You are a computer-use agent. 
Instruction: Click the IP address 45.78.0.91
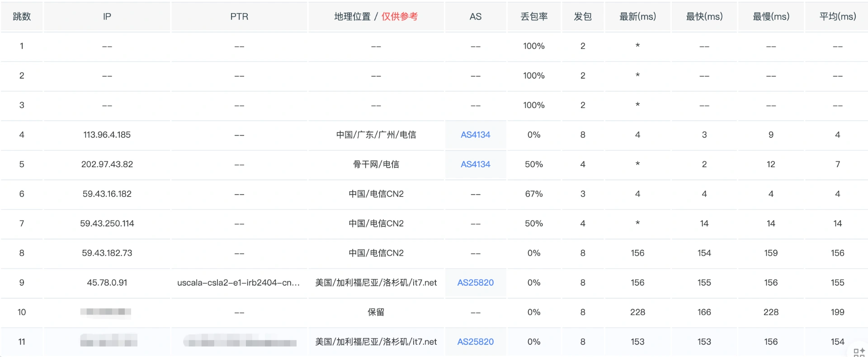coord(107,283)
